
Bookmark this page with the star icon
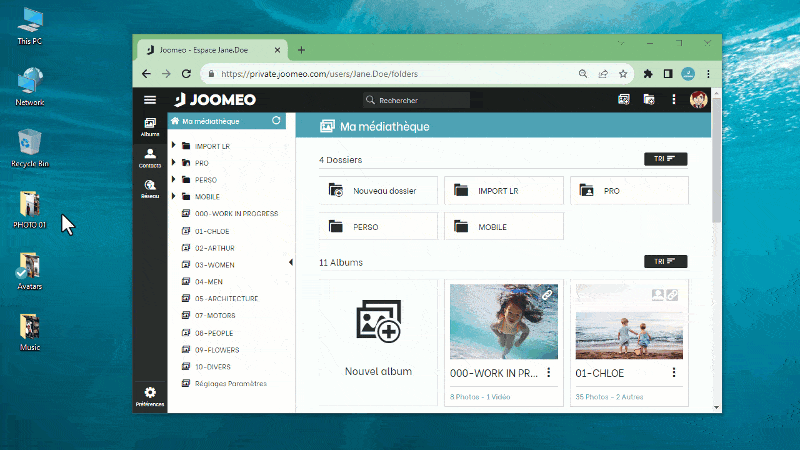tap(623, 74)
